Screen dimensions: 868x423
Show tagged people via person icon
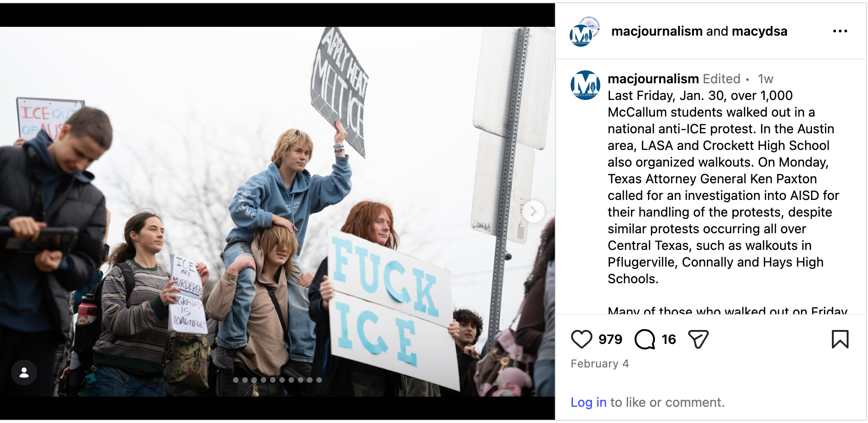[24, 373]
